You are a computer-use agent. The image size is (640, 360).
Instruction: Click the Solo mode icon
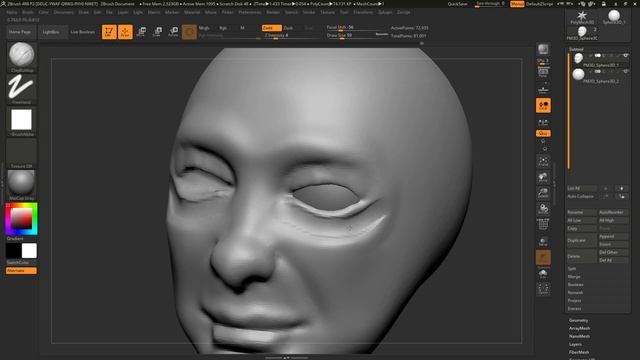coord(543,273)
